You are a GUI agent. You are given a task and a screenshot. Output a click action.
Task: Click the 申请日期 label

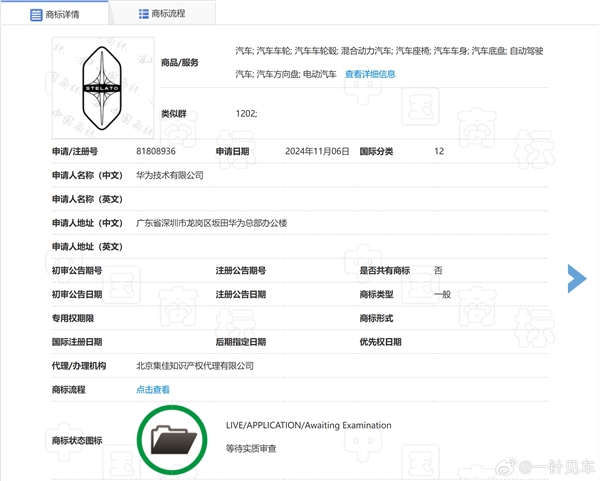click(x=232, y=152)
